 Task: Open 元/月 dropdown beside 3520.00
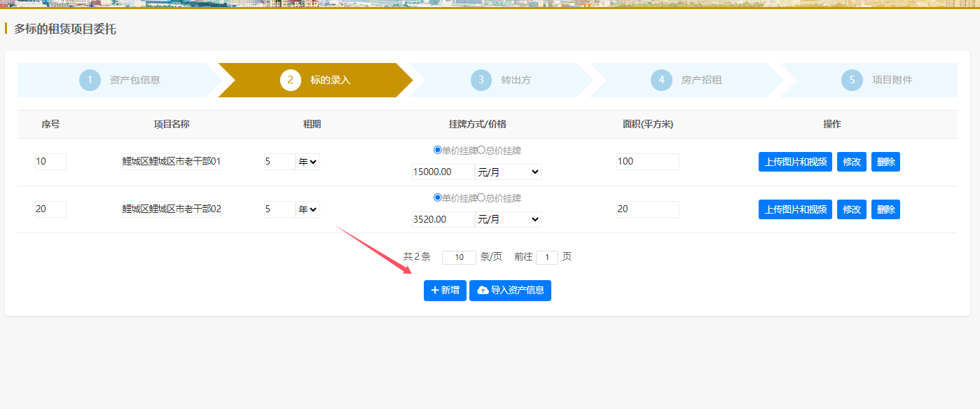click(x=509, y=219)
